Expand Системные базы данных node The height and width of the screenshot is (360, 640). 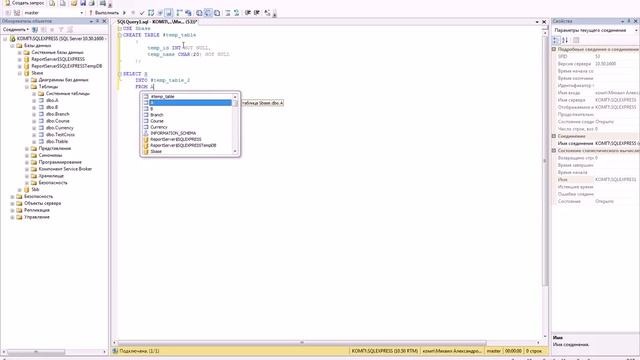(20, 53)
